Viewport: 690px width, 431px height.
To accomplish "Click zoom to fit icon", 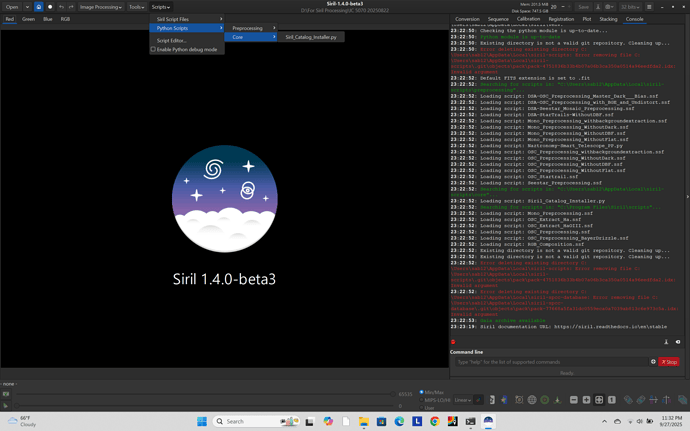I will coord(599,400).
